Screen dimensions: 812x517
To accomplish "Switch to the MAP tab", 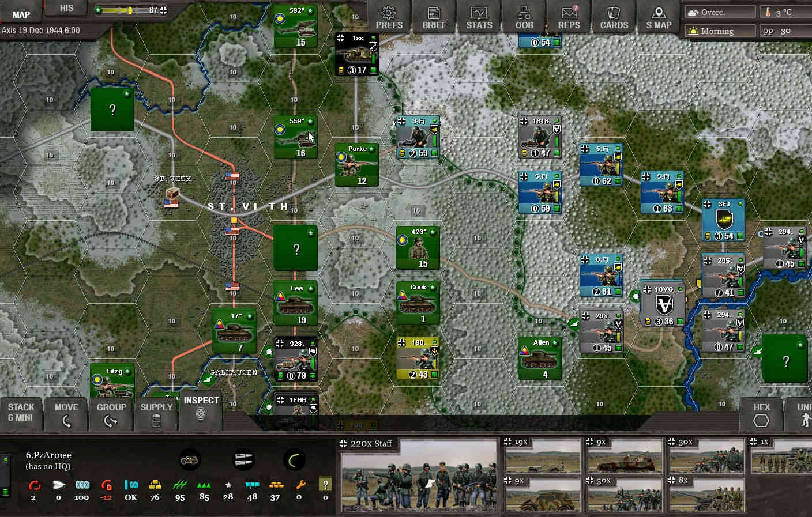I will pos(21,13).
